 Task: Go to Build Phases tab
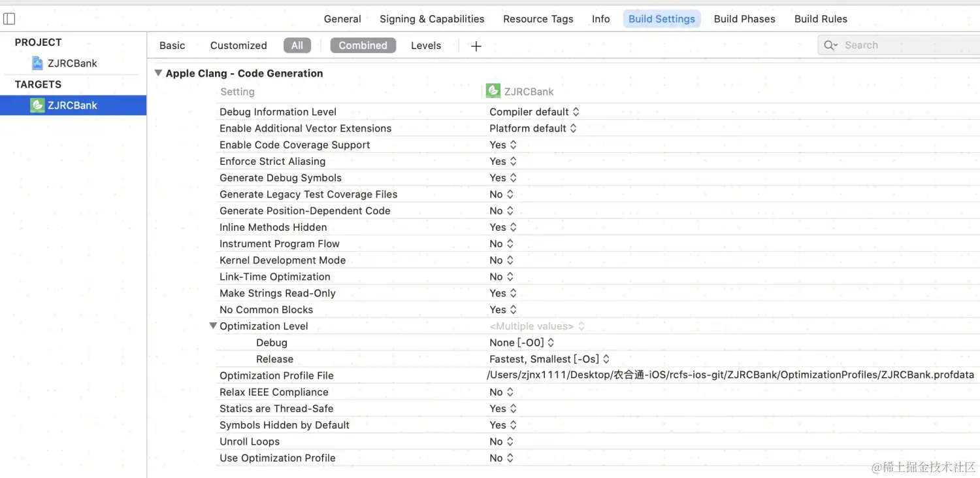[745, 19]
